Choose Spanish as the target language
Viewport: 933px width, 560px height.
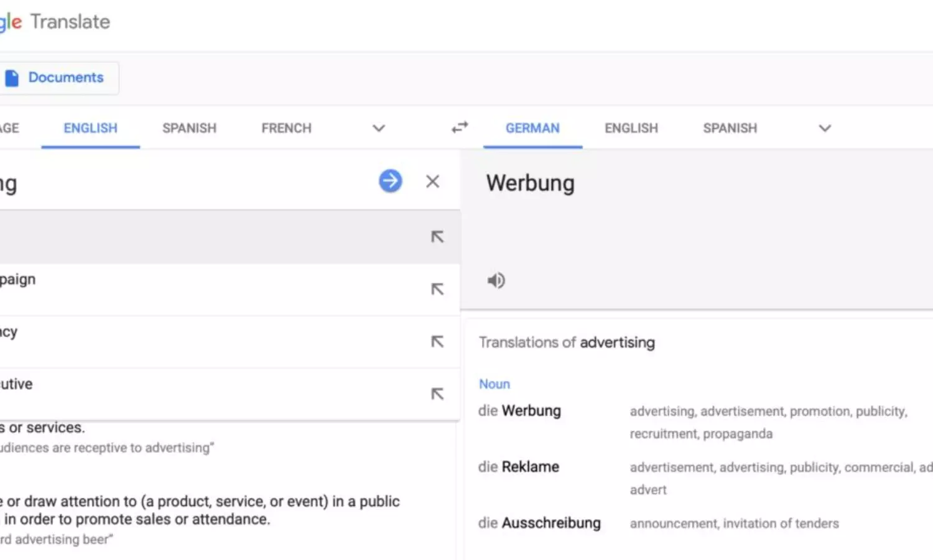click(730, 128)
